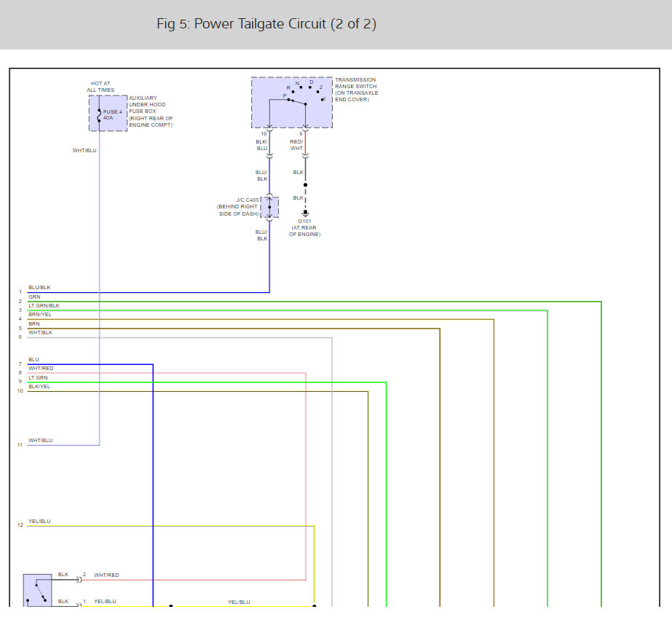Click the BLK/YEL wire label at line 10
672x617 pixels.
(x=39, y=387)
